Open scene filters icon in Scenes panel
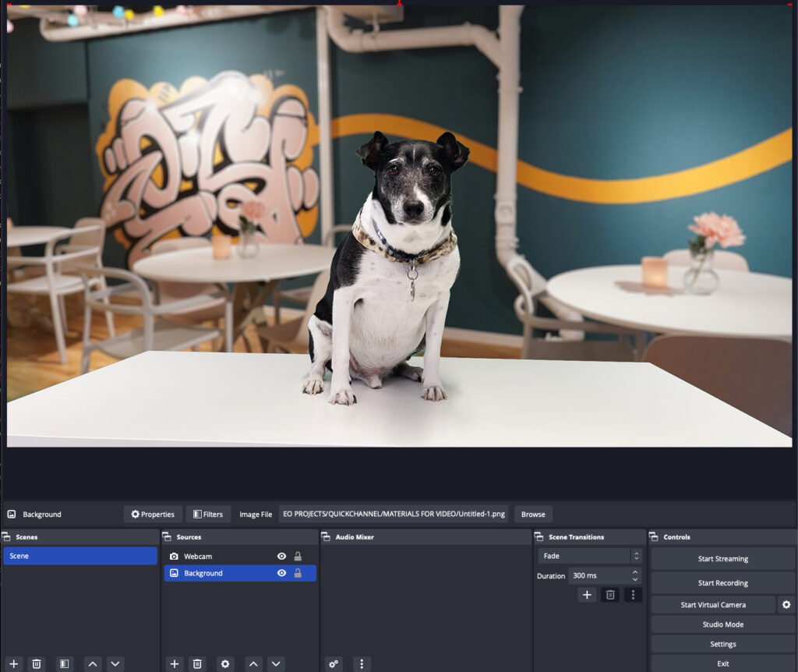Screen dimensions: 798x672 click(x=65, y=663)
